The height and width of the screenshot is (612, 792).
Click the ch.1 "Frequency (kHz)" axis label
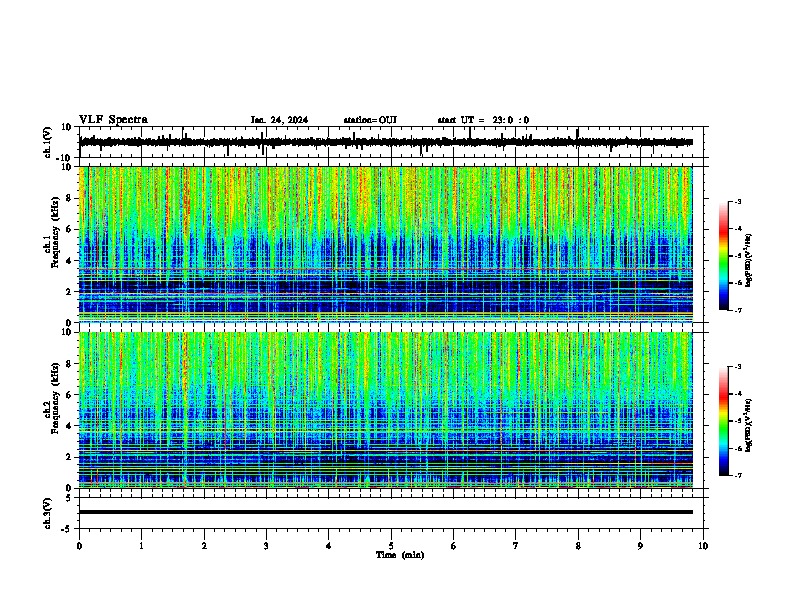tap(55, 232)
